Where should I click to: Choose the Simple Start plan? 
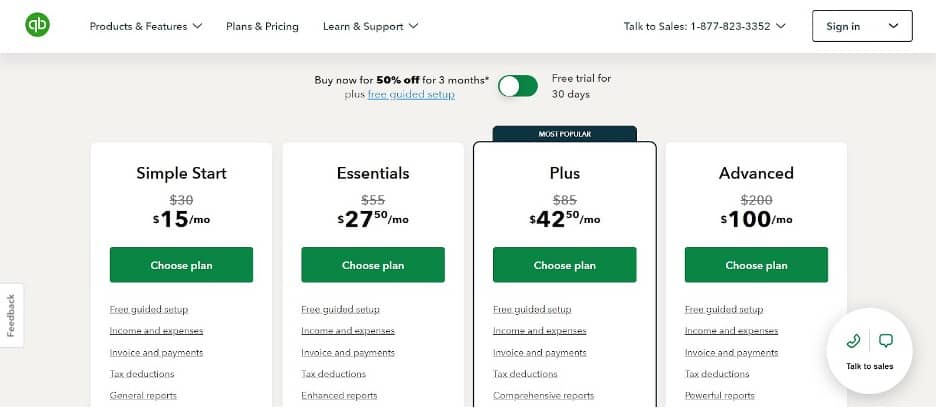(181, 265)
